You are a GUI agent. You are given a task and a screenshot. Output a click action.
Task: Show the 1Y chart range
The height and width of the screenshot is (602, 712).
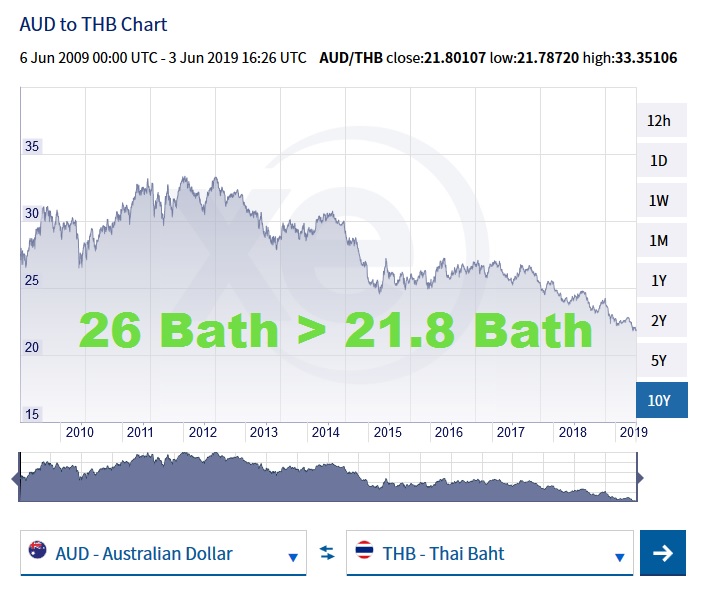point(658,281)
